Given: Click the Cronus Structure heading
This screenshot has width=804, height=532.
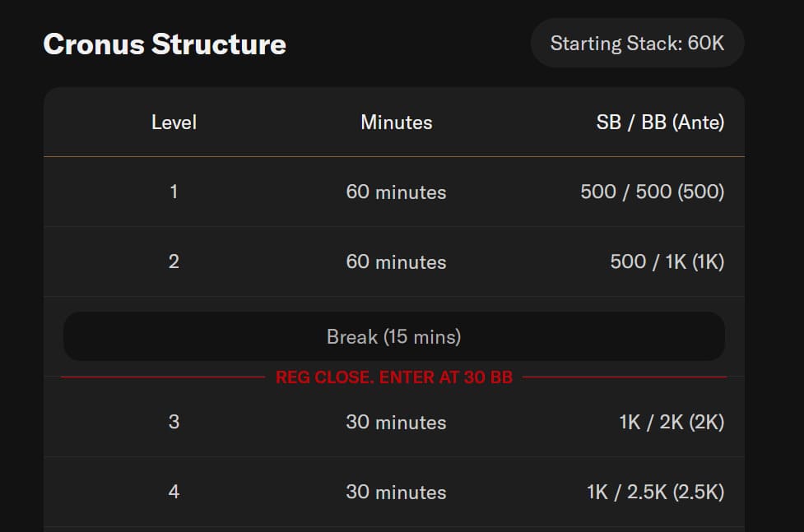Looking at the screenshot, I should click(x=165, y=44).
